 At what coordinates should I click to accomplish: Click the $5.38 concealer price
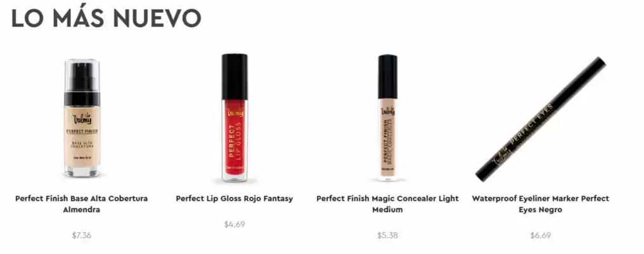point(387,236)
